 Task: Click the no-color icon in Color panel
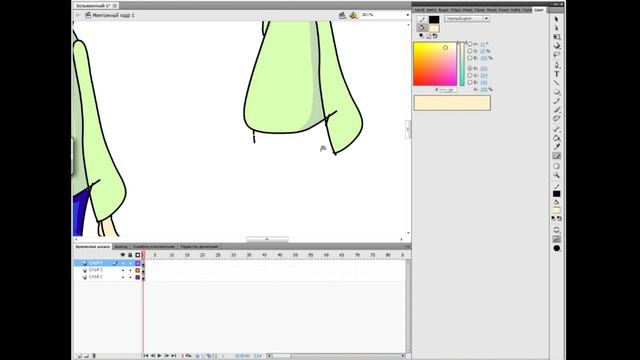429,36
